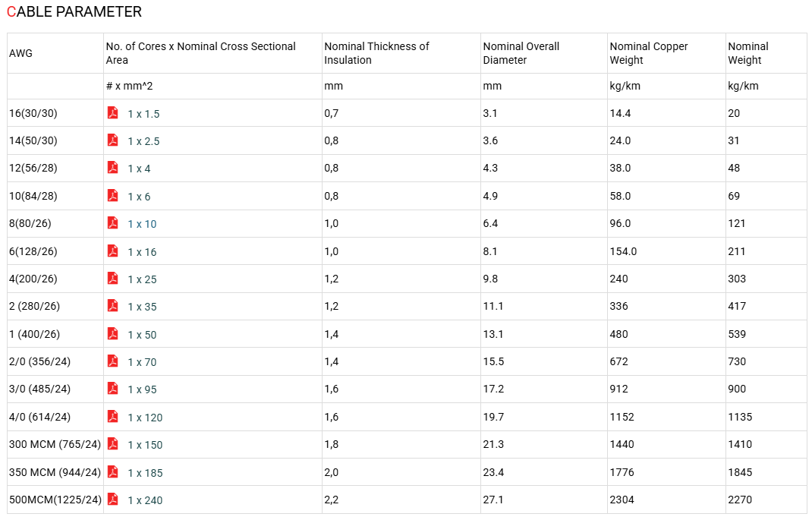Open the PDF icon for 1 x 1.5
The height and width of the screenshot is (517, 812).
(x=112, y=112)
